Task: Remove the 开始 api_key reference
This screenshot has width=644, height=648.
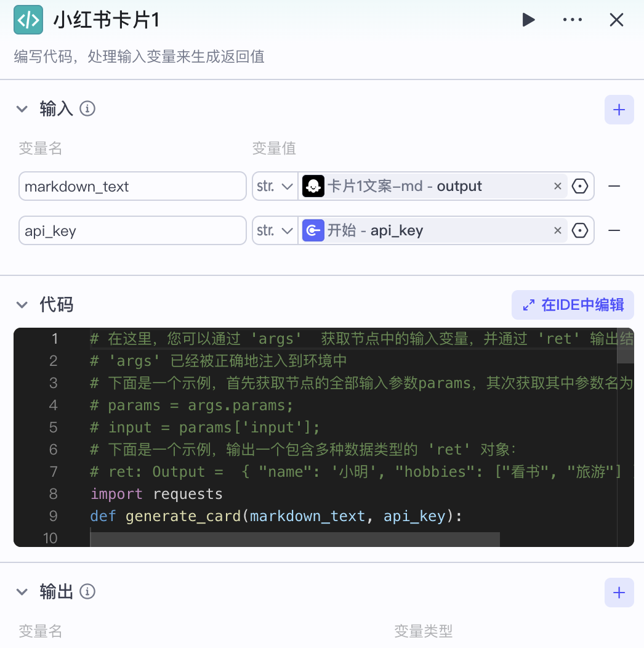Action: [x=557, y=230]
